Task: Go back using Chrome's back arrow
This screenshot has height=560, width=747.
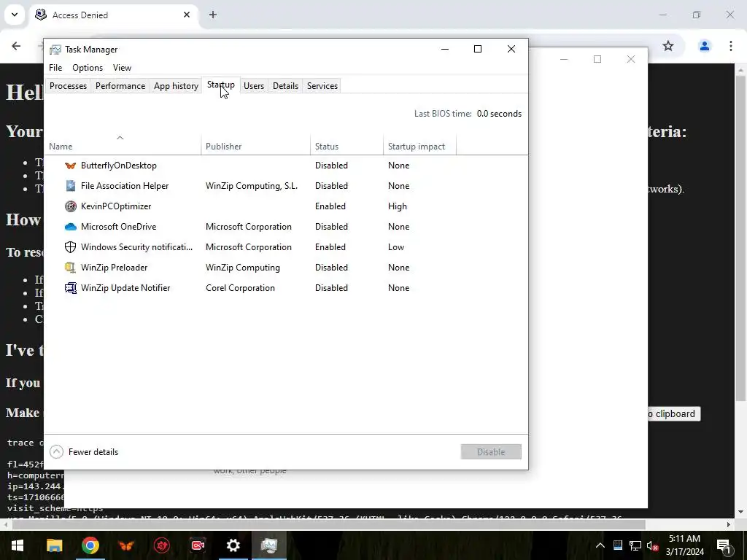Action: tap(16, 46)
